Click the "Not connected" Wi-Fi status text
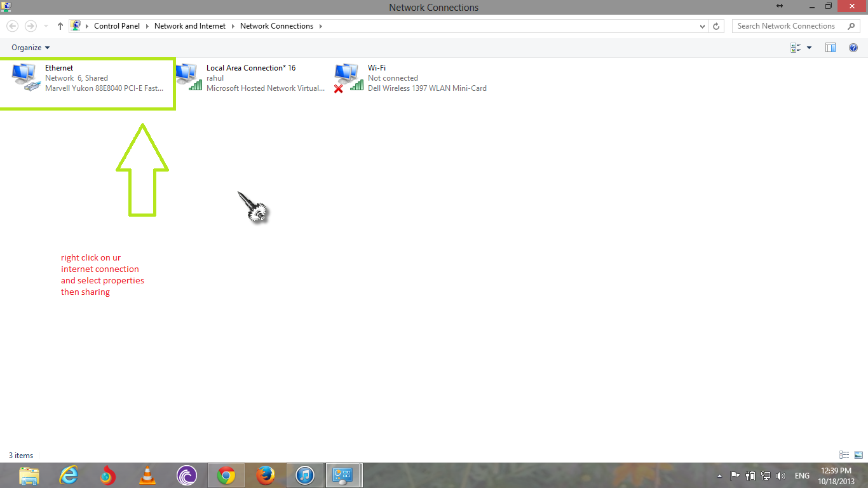Screen dimensions: 868x488 point(393,78)
